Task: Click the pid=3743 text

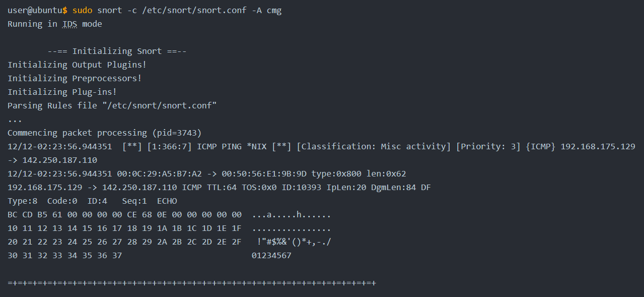Action: click(x=177, y=133)
